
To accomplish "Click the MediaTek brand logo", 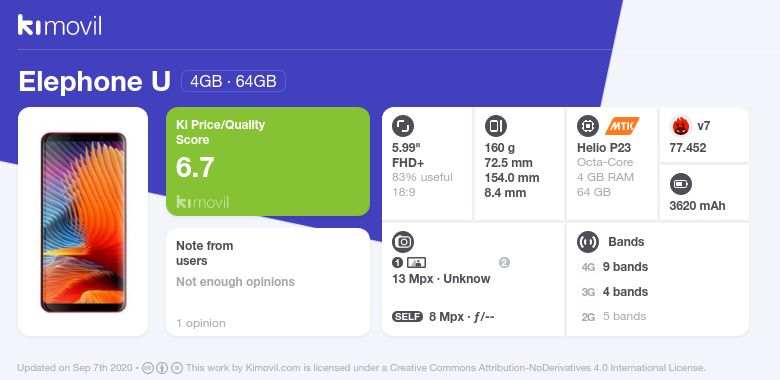I will 622,126.
